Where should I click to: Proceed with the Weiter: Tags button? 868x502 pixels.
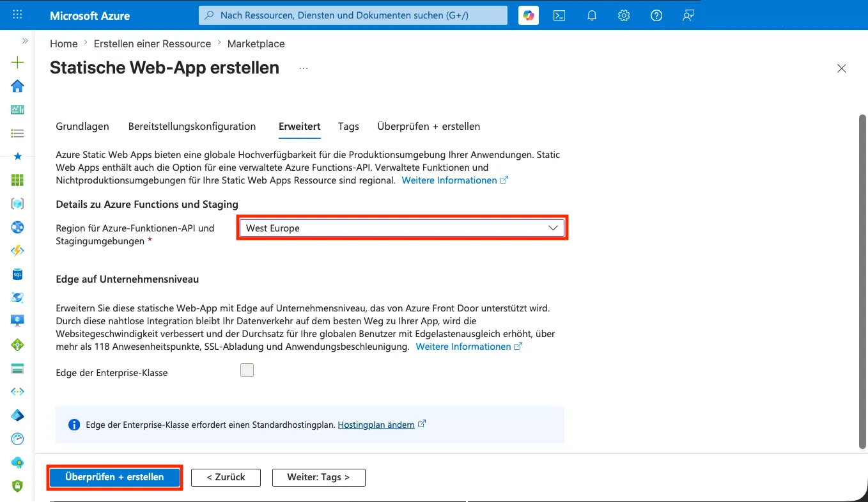(319, 477)
